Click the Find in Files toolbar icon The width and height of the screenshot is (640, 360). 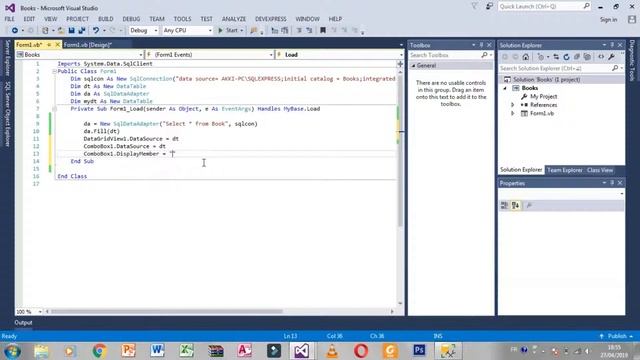coord(254,31)
